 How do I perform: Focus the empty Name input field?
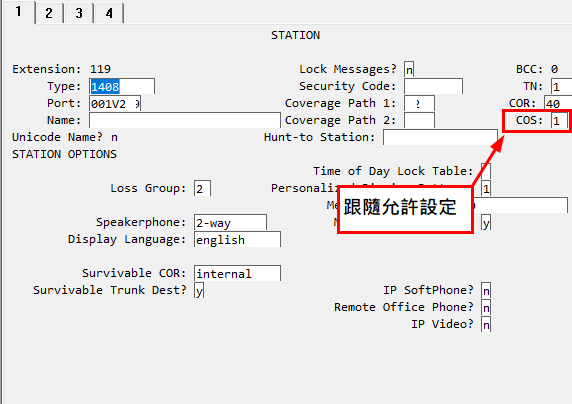(x=185, y=120)
